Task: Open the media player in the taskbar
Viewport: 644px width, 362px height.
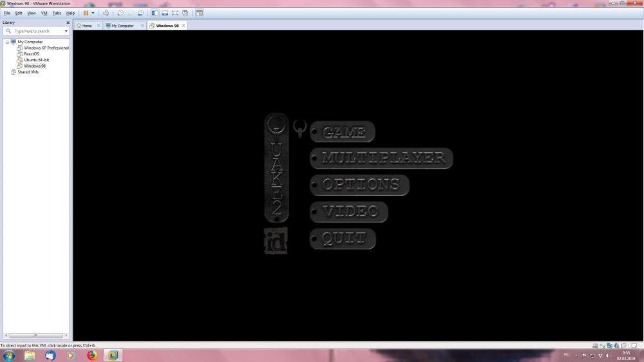Action: click(x=71, y=356)
